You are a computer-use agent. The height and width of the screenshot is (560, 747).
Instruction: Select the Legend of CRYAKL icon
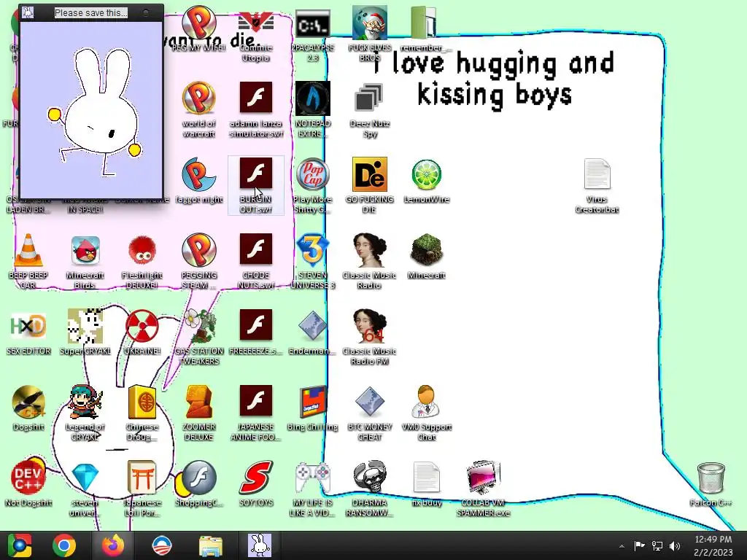(x=85, y=413)
